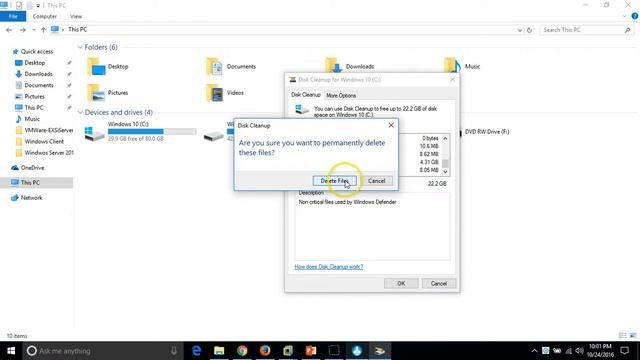Open the Windows Start menu

pyautogui.click(x=11, y=351)
